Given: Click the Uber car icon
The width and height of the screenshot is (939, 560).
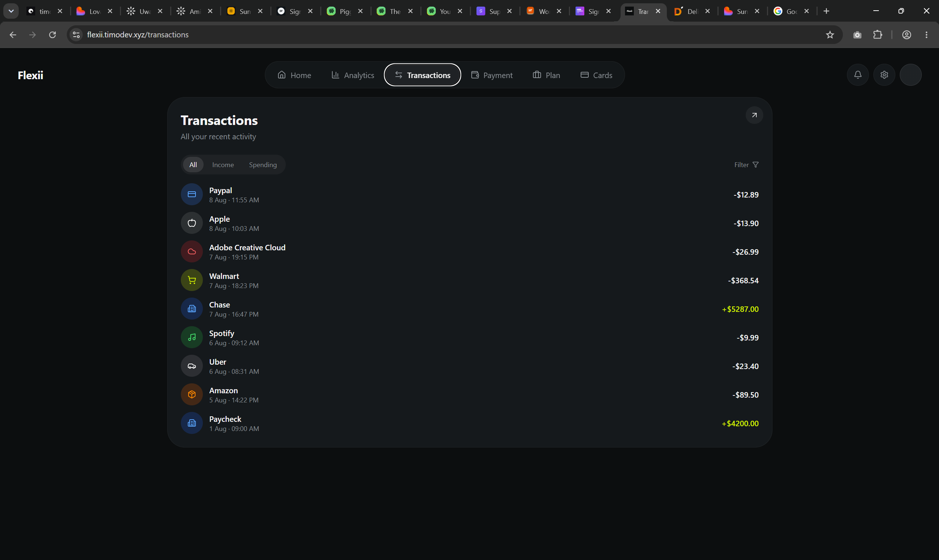Looking at the screenshot, I should point(192,366).
